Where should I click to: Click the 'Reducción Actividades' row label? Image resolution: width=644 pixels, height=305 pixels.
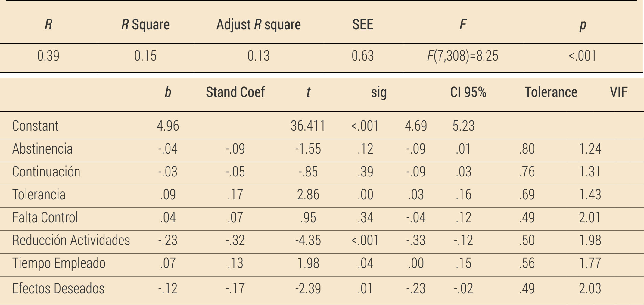pyautogui.click(x=71, y=240)
